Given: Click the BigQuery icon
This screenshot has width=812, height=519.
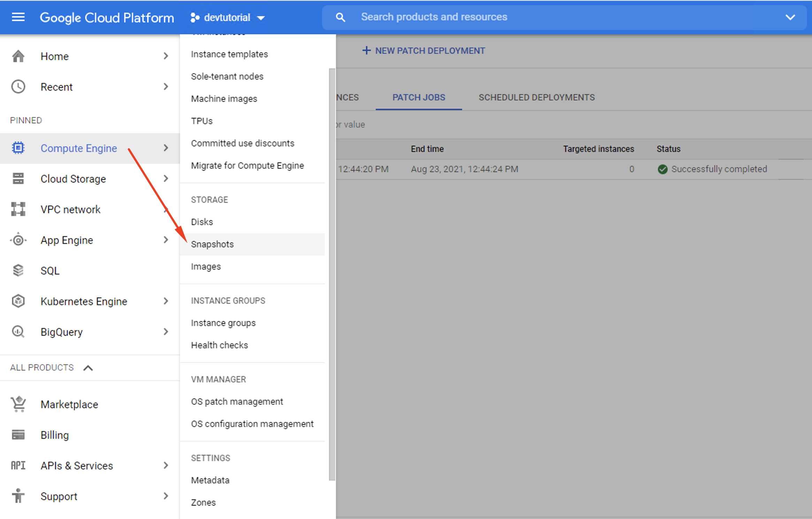Looking at the screenshot, I should click(18, 332).
